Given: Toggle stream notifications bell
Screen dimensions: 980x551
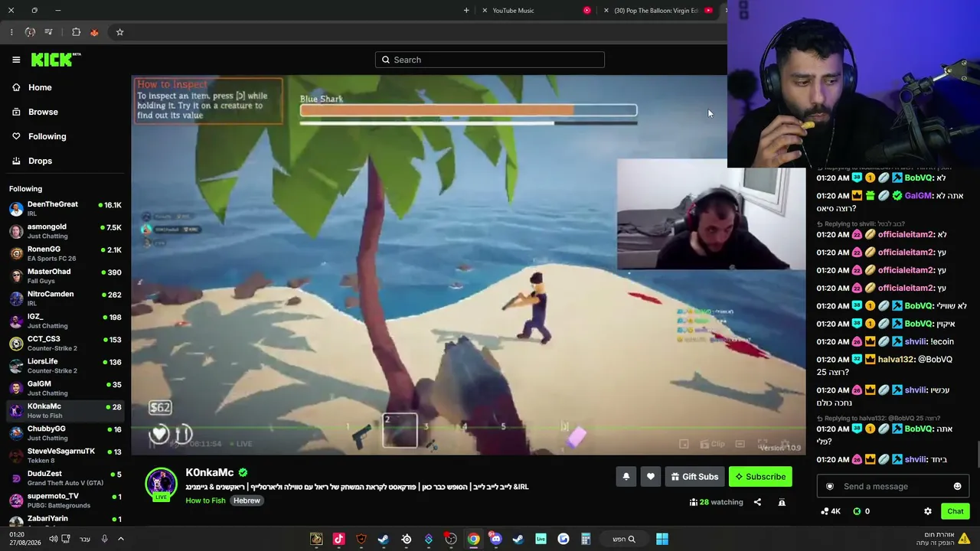Looking at the screenshot, I should click(626, 477).
